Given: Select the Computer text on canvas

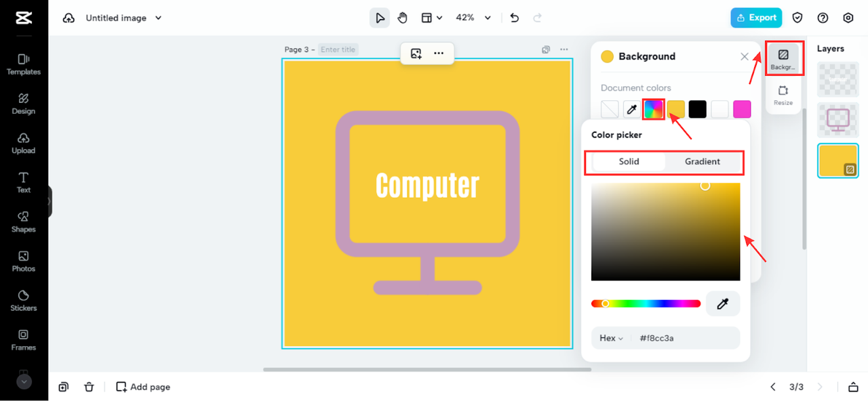Looking at the screenshot, I should pyautogui.click(x=427, y=186).
